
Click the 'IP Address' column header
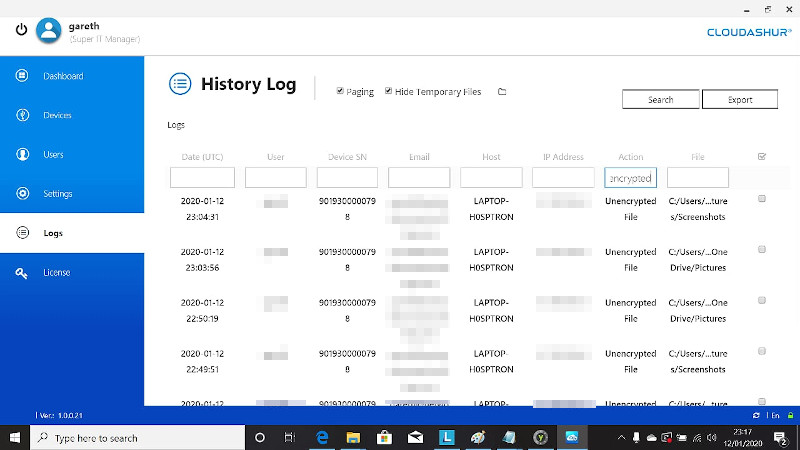click(x=563, y=157)
